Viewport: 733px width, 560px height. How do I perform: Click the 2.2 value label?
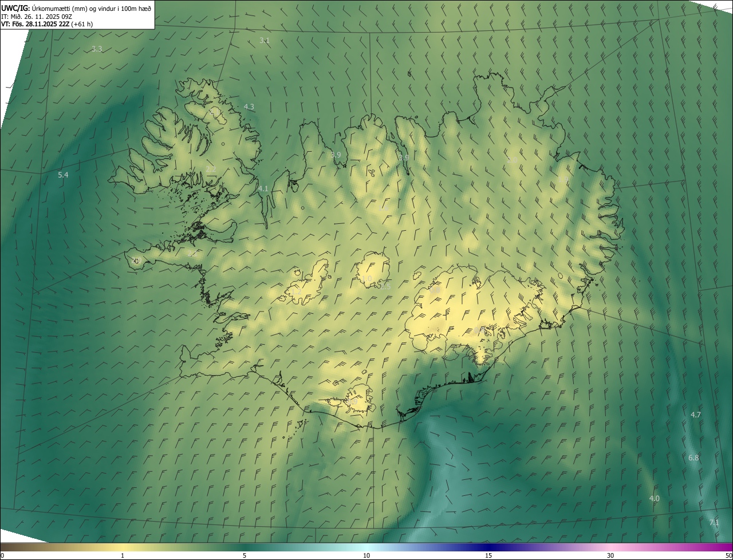211,169
